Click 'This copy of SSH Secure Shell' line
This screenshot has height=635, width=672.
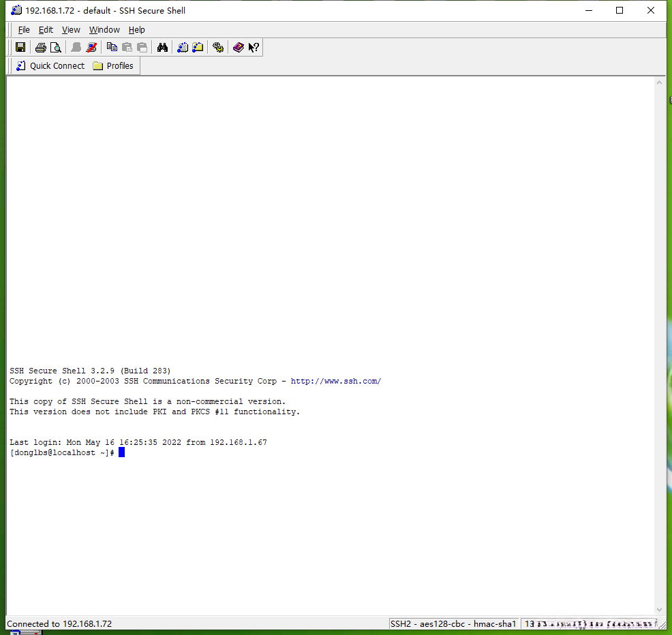tap(147, 401)
